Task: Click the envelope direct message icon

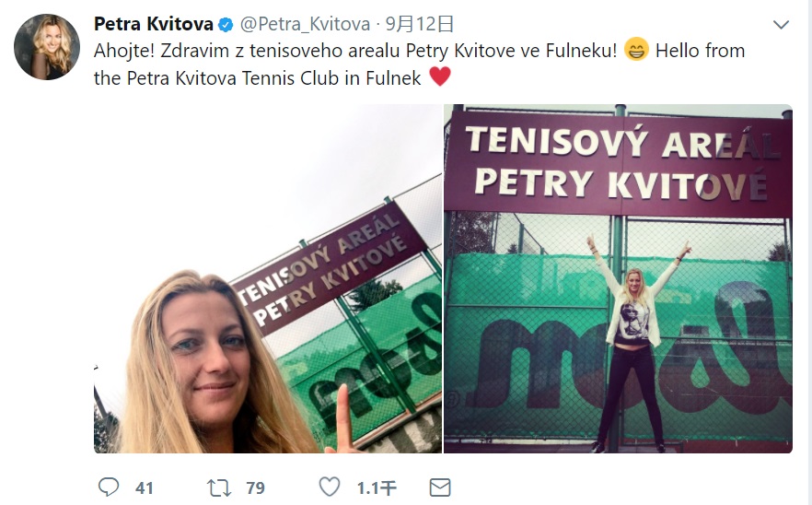Action: click(x=440, y=487)
